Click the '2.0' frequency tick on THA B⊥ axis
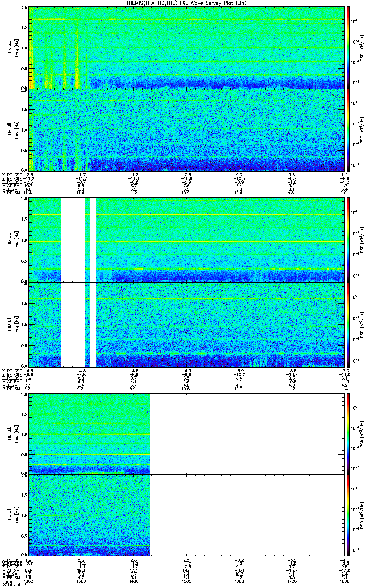 25,9
